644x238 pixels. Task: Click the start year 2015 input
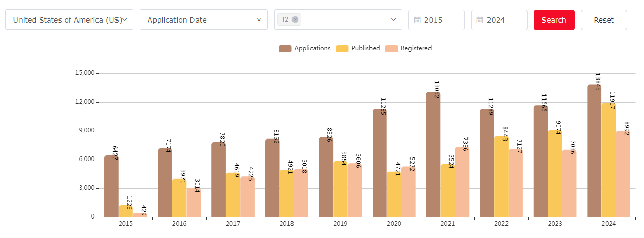point(441,20)
